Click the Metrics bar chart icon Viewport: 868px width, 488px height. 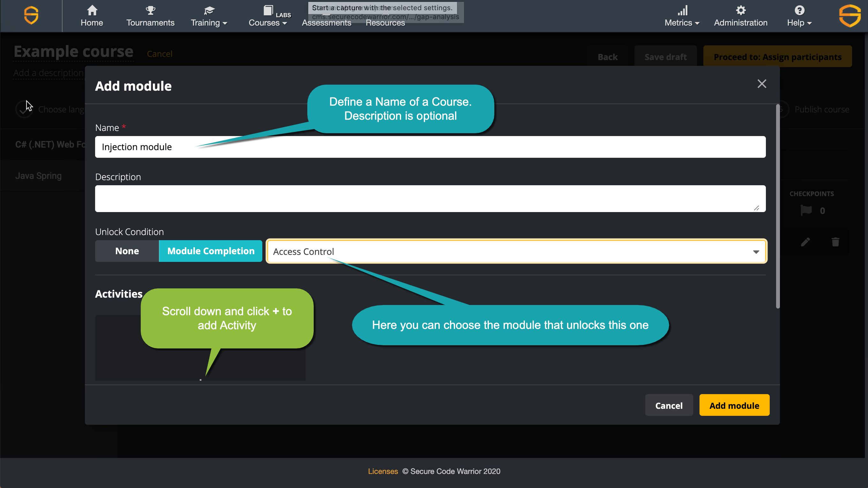682,11
